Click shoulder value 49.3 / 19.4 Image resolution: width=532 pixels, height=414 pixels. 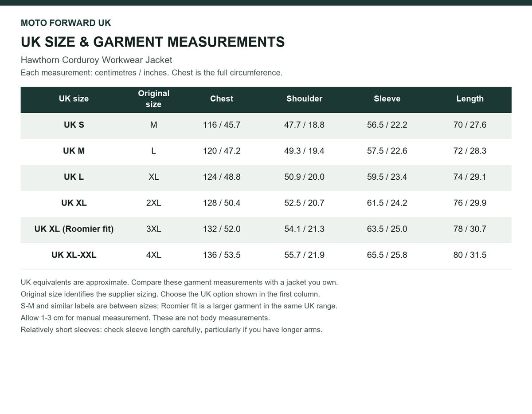click(304, 151)
